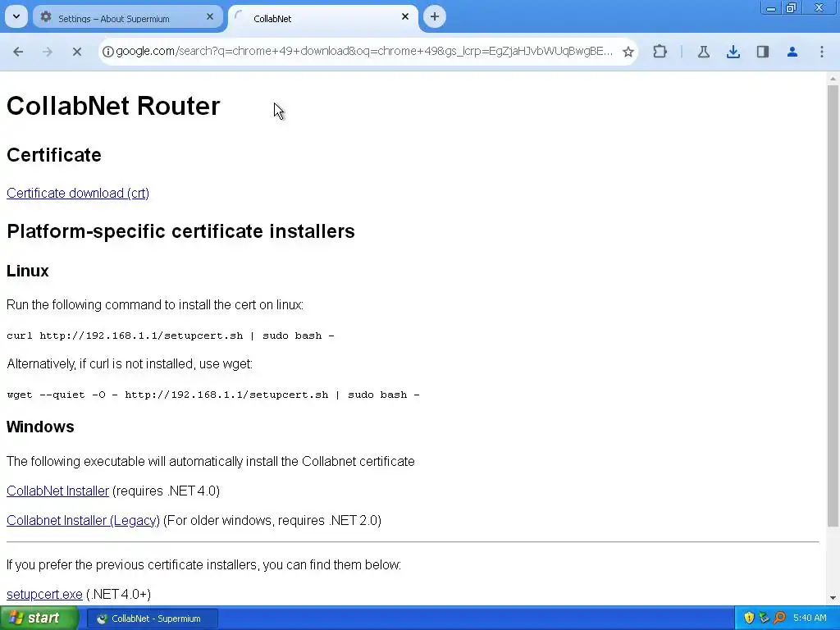840x630 pixels.
Task: Open Certificate download (crt) link
Action: (78, 193)
